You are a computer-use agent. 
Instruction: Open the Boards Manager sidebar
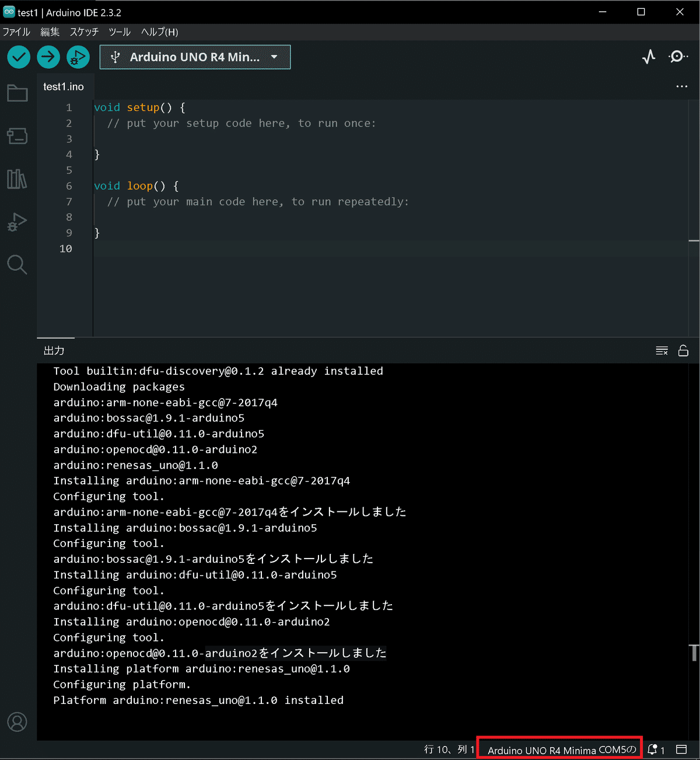coord(17,136)
